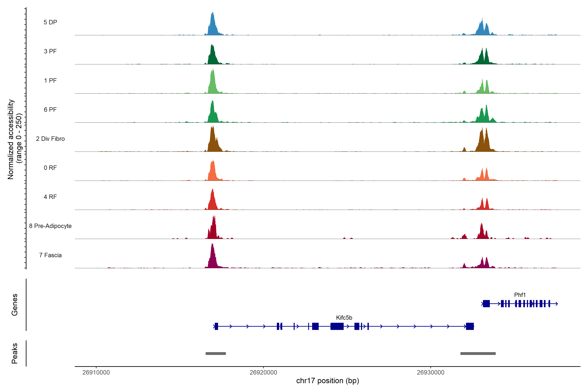Click the 5 DP track label
The image size is (588, 392).
pos(50,22)
